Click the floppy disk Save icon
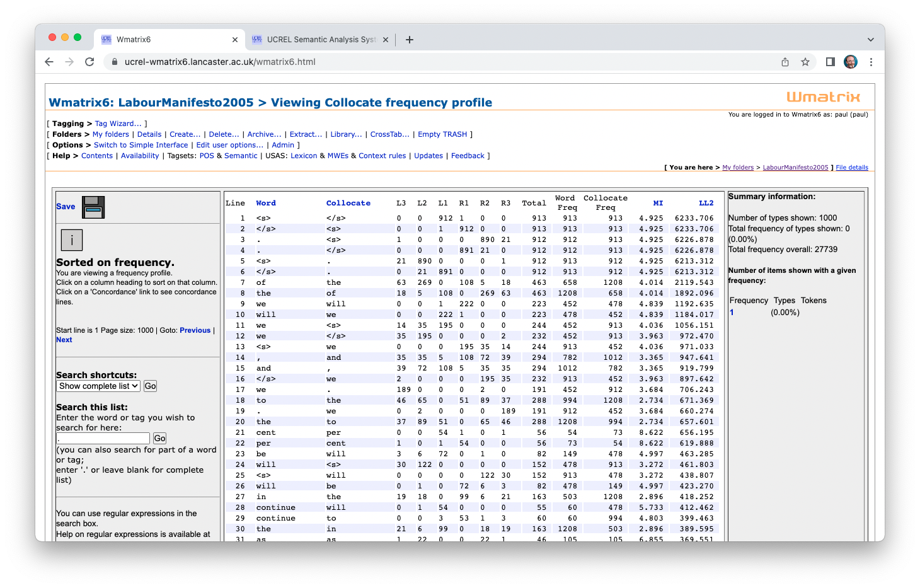 (93, 207)
